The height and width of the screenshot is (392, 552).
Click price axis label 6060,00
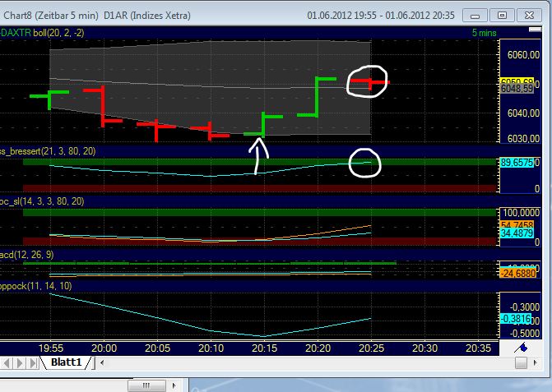[x=523, y=55]
